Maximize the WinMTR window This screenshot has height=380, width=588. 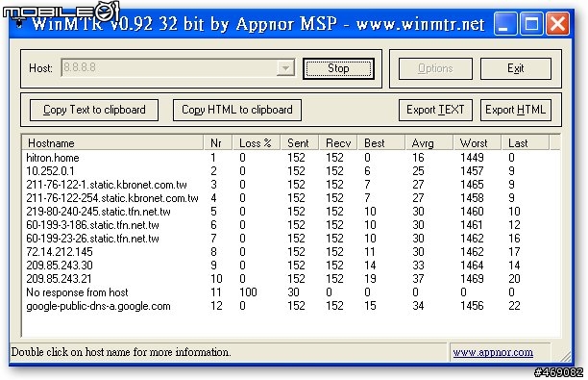pos(531,24)
